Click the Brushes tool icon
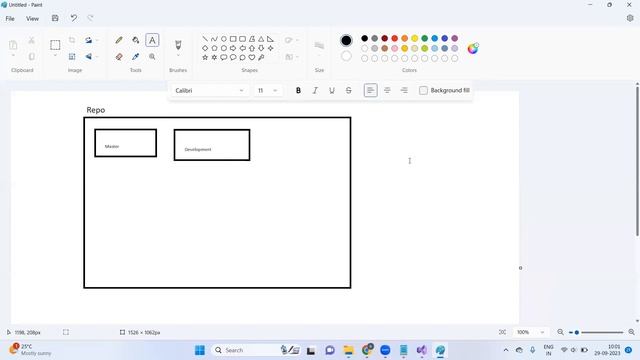640x360 pixels. [x=178, y=44]
